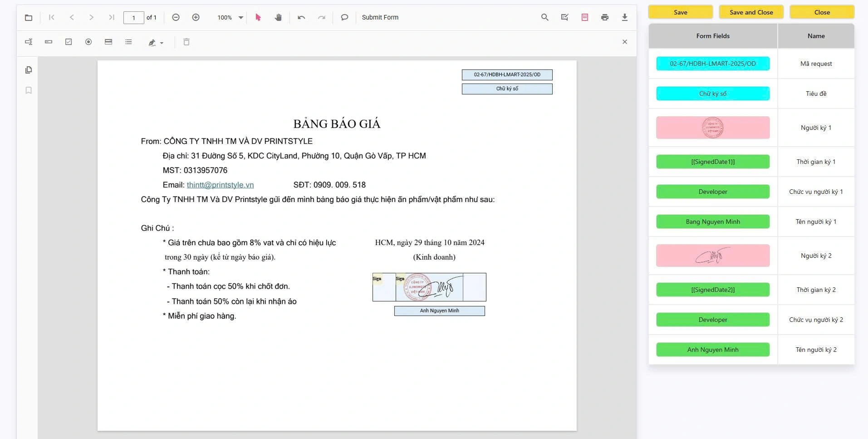Image resolution: width=868 pixels, height=439 pixels.
Task: Open the 100% zoom dropdown
Action: (241, 18)
